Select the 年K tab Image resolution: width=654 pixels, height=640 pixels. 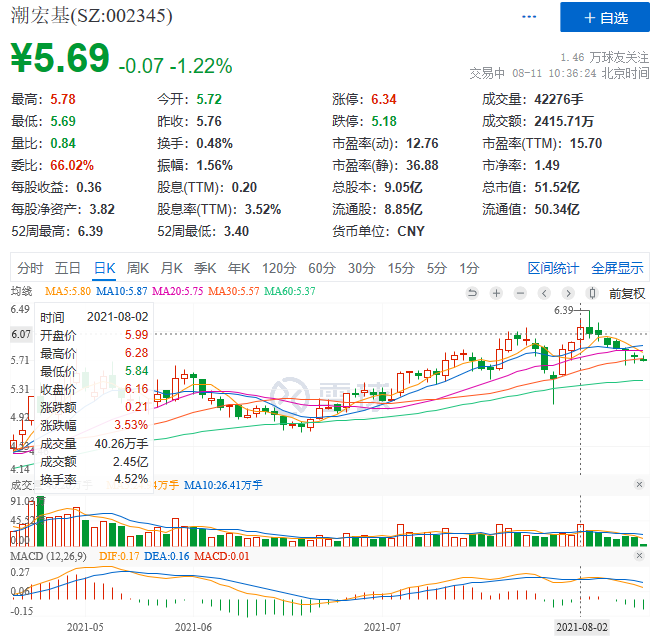(x=239, y=268)
